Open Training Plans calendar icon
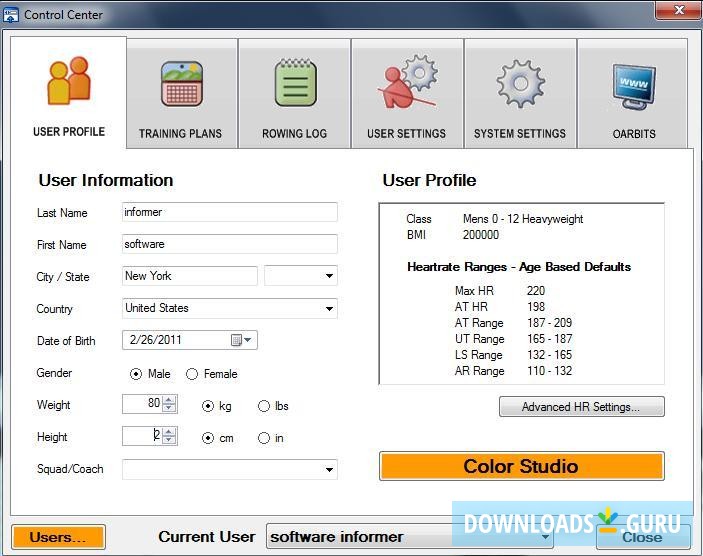703x556 pixels. tap(181, 84)
